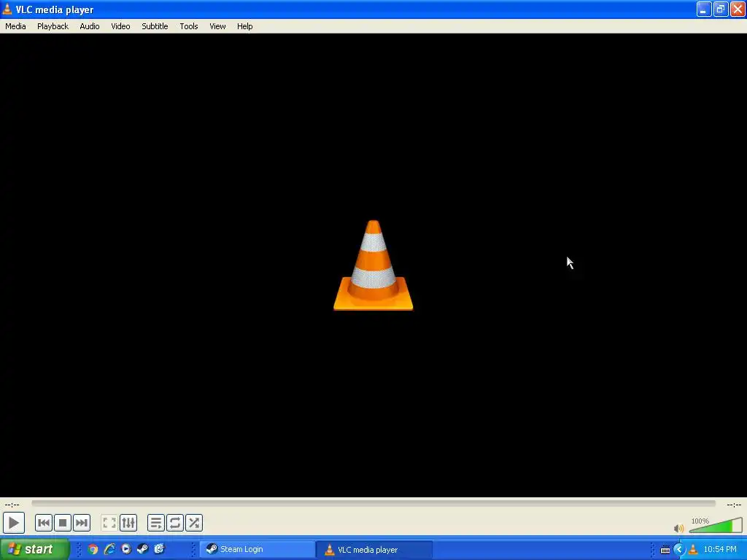The width and height of the screenshot is (747, 560).
Task: Open the Windows Start menu
Action: point(35,549)
